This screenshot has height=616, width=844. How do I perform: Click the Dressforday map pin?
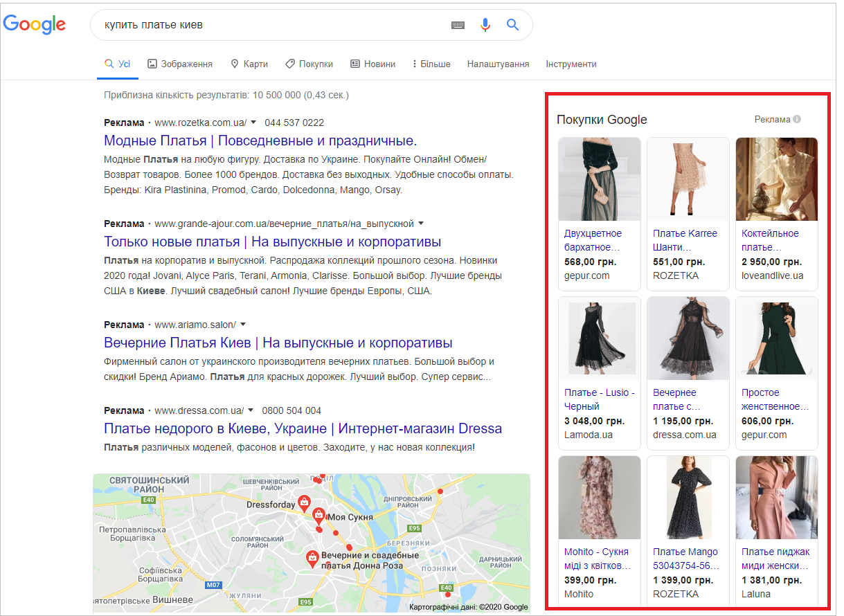pos(303,502)
